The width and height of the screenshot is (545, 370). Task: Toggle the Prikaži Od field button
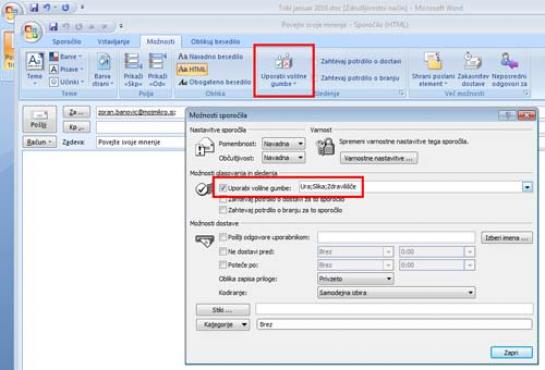tap(157, 69)
